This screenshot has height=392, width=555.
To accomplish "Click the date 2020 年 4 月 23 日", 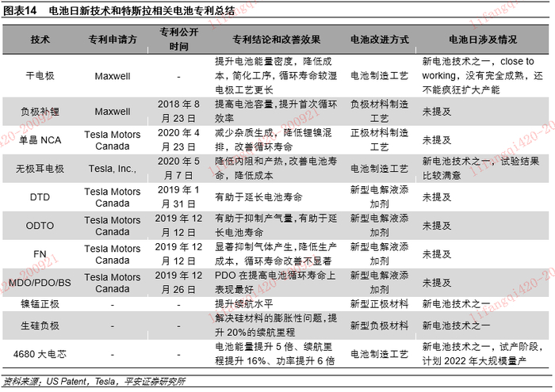I will click(x=178, y=140).
